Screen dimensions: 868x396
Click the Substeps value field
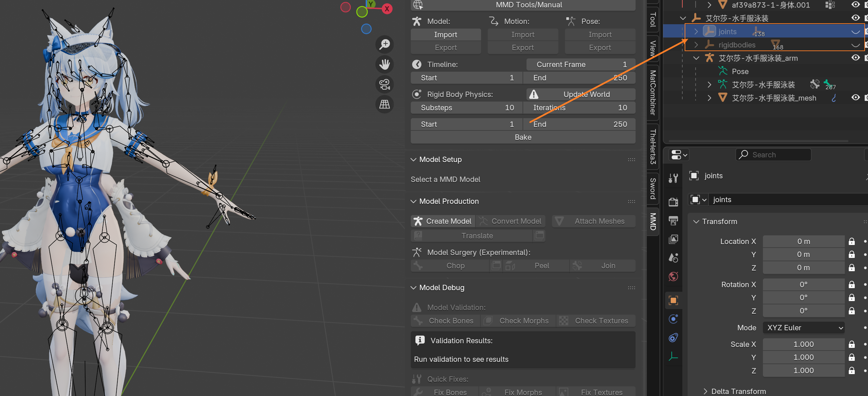click(x=466, y=108)
